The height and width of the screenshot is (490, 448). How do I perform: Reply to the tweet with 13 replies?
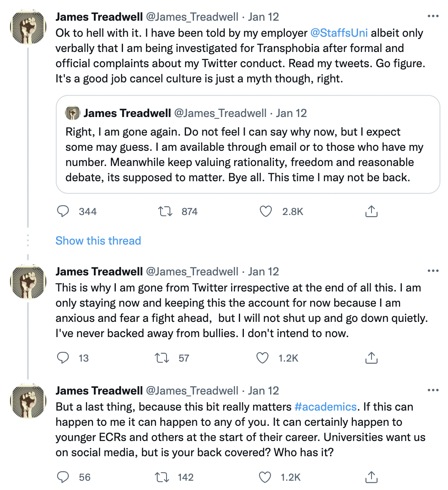click(63, 358)
